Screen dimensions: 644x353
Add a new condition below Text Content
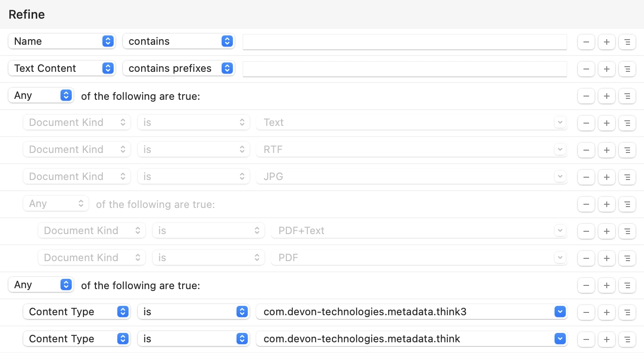[x=606, y=69]
